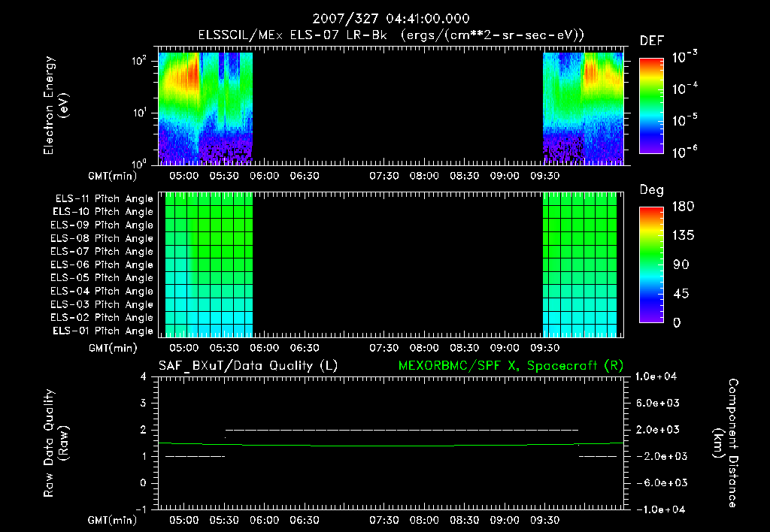
Task: Click the 07:30 tick label under spectrogram panel
Action: [384, 176]
